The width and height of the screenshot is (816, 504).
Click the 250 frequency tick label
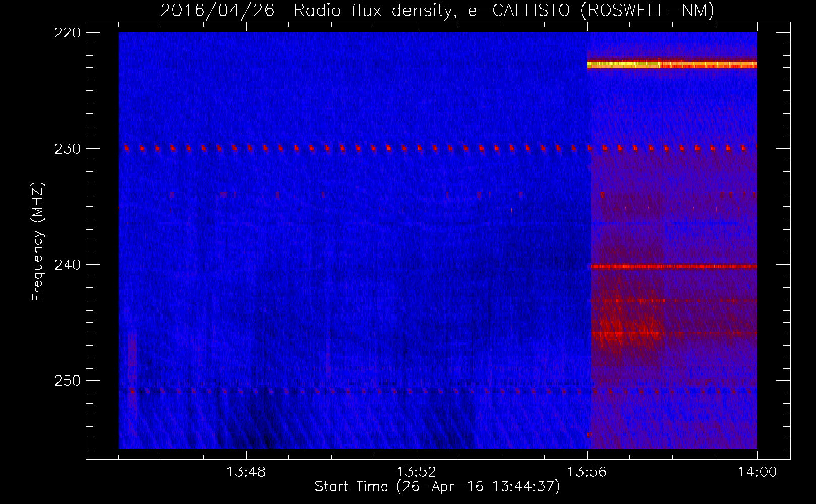[x=68, y=381]
